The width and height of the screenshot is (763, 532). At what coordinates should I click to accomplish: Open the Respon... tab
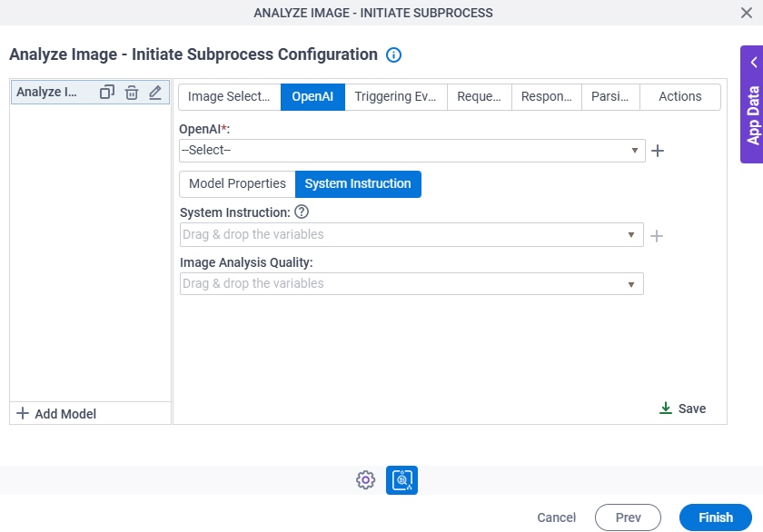547,97
